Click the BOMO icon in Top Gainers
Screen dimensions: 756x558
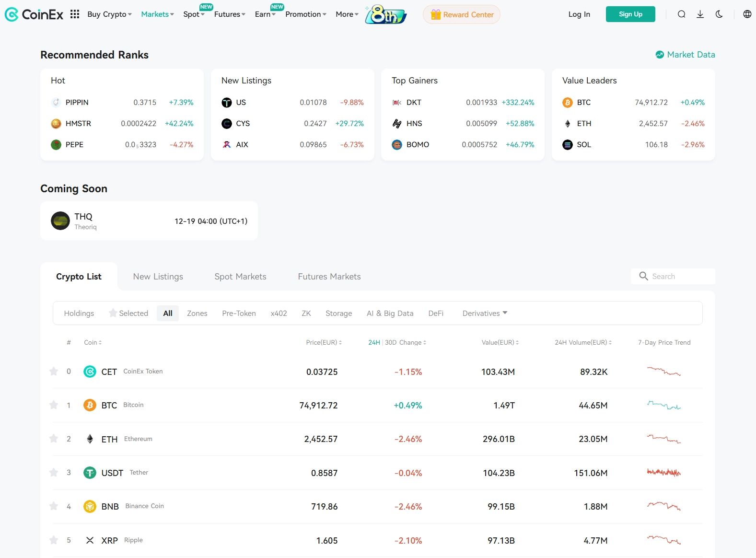(x=397, y=145)
